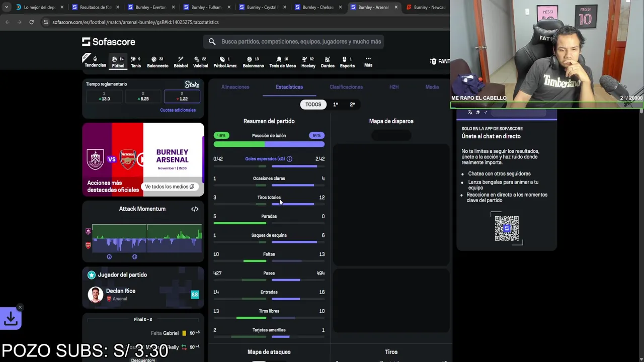
Task: Click the Pases stat row
Action: point(269,275)
